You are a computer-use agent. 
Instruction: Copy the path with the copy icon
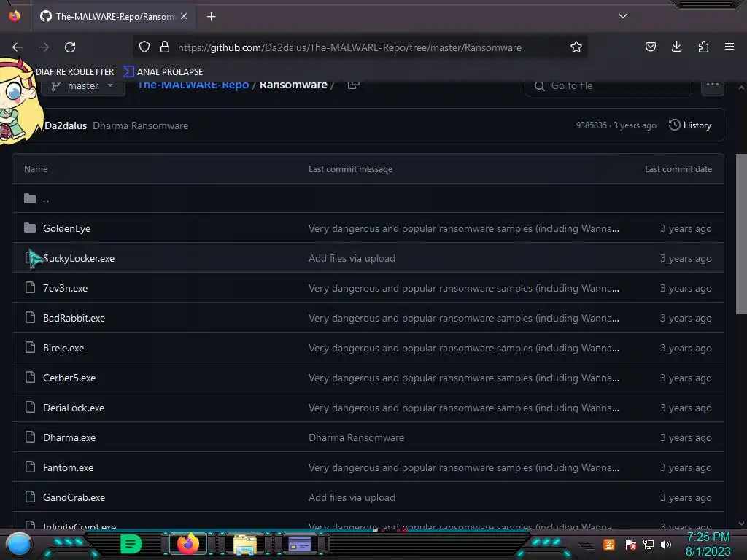tap(353, 85)
